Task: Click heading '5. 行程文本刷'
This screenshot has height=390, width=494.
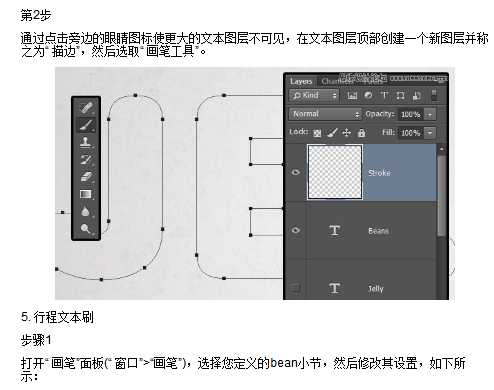Action: pos(57,317)
